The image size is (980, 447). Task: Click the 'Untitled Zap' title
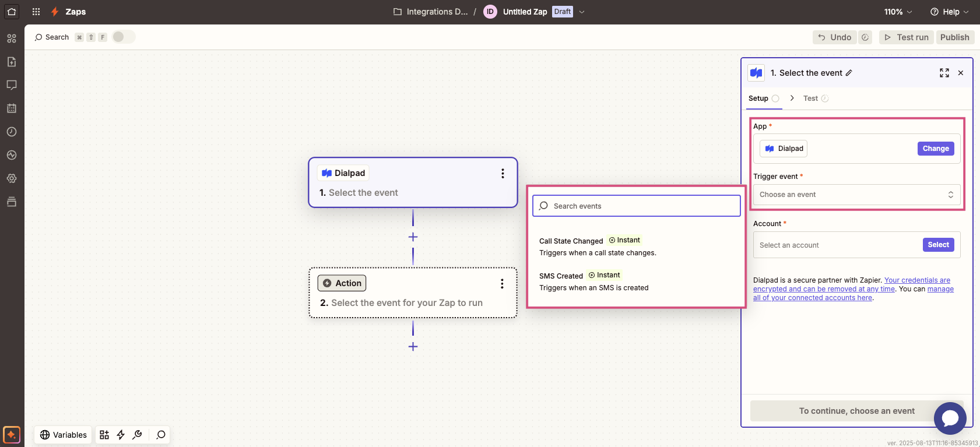[525, 12]
